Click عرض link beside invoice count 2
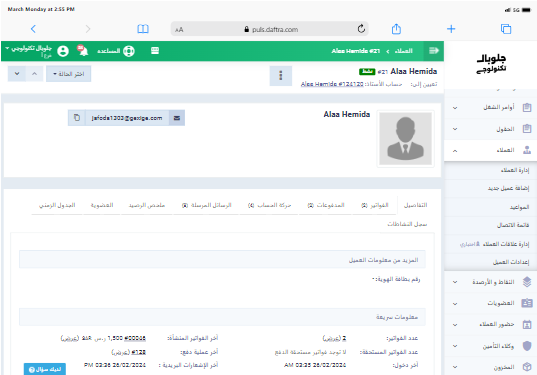Image resolution: width=537 pixels, height=375 pixels. tap(331, 338)
